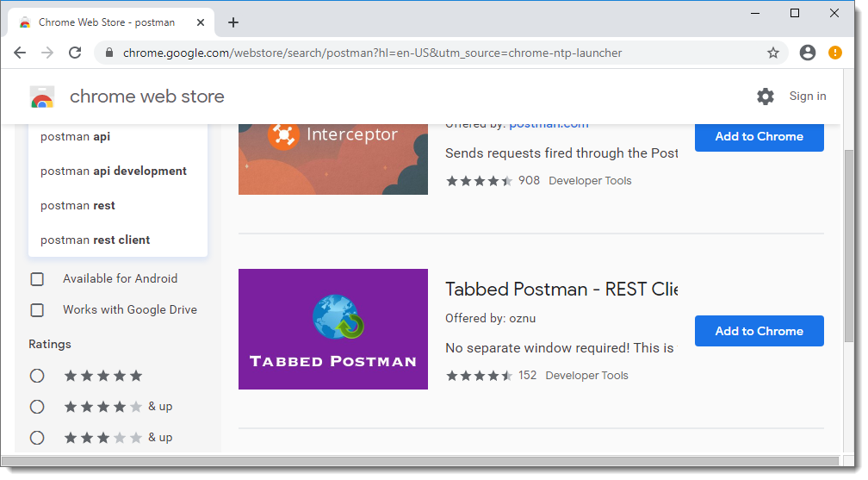Open the Chrome profile avatar icon
This screenshot has height=480, width=868.
tap(808, 53)
